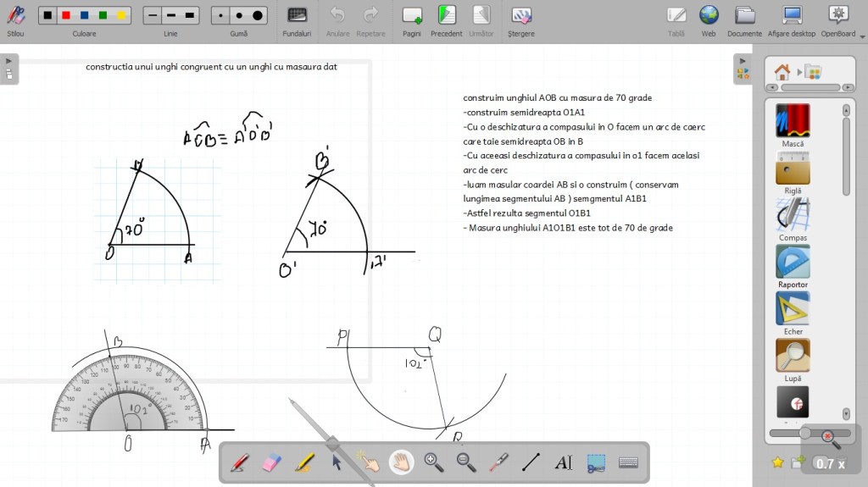Viewport: 868px width, 487px height.
Task: Open the OpenBoard menu dropdown
Action: tap(838, 19)
